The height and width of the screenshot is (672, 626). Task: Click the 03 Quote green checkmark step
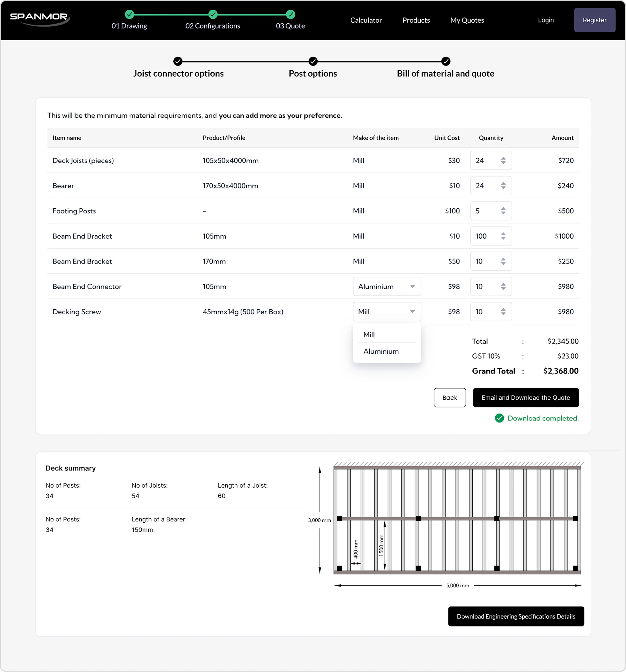click(291, 14)
